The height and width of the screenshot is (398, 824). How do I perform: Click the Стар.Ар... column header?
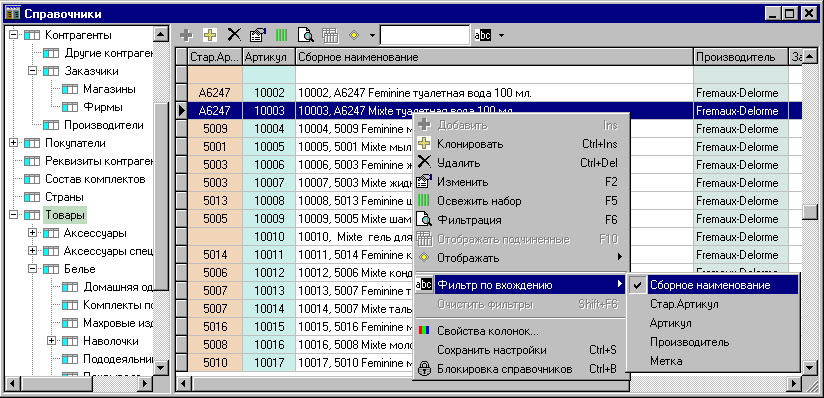tap(215, 57)
